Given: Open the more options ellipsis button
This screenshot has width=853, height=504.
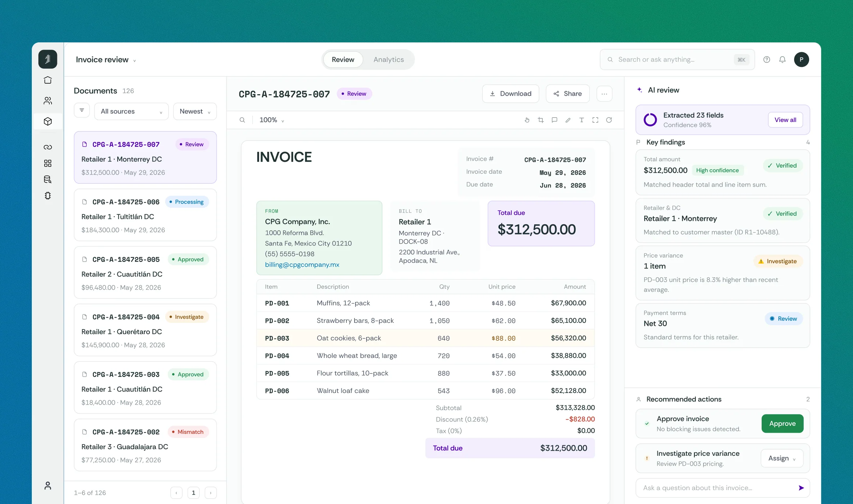Looking at the screenshot, I should pos(604,94).
